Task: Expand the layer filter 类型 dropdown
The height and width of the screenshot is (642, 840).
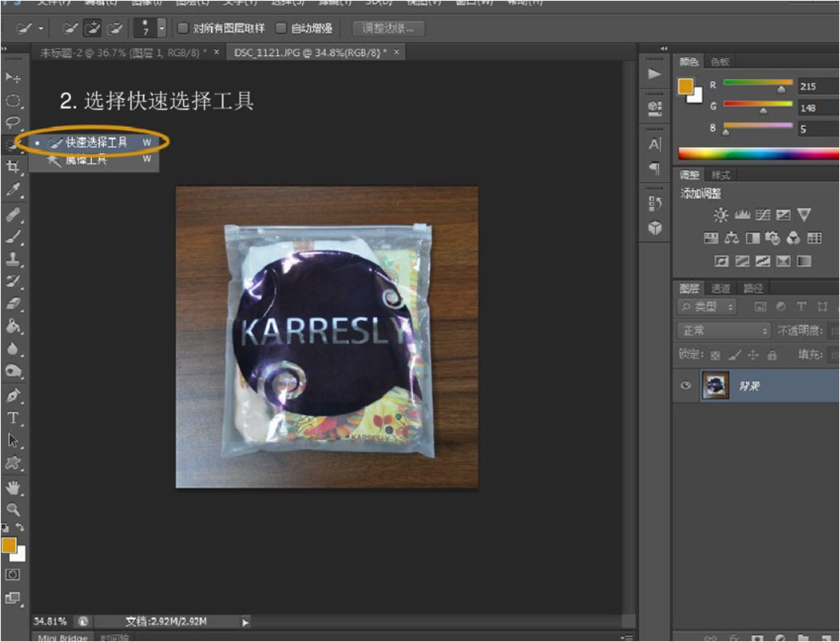Action: pos(707,306)
